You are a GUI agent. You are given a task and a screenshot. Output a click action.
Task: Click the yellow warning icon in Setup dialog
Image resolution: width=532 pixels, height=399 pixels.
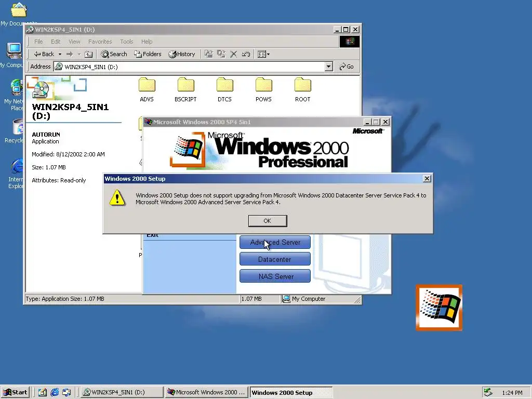click(x=117, y=198)
